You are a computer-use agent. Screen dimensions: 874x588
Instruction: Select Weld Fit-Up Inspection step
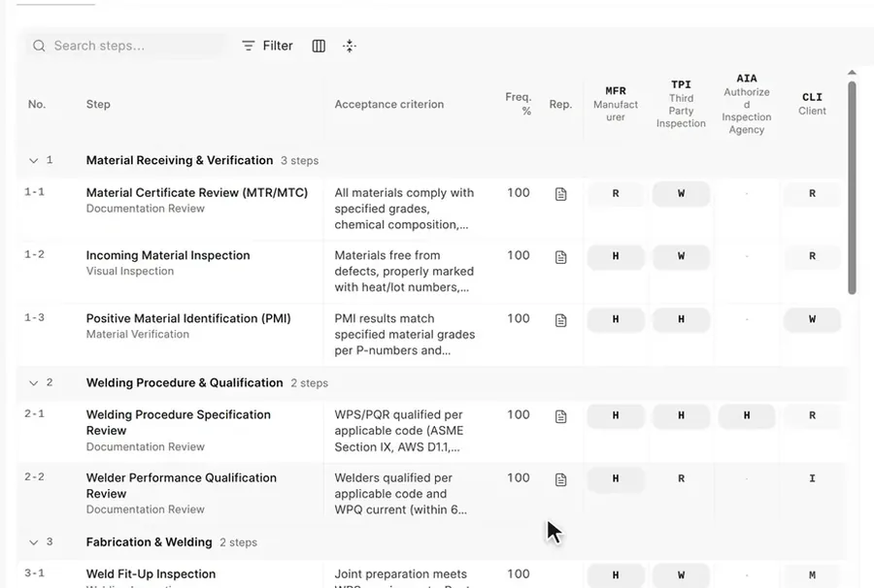pyautogui.click(x=151, y=574)
